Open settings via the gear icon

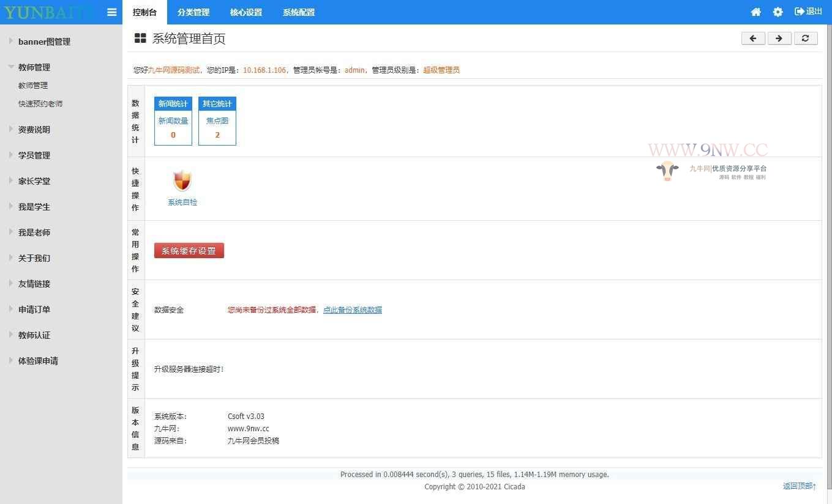778,12
